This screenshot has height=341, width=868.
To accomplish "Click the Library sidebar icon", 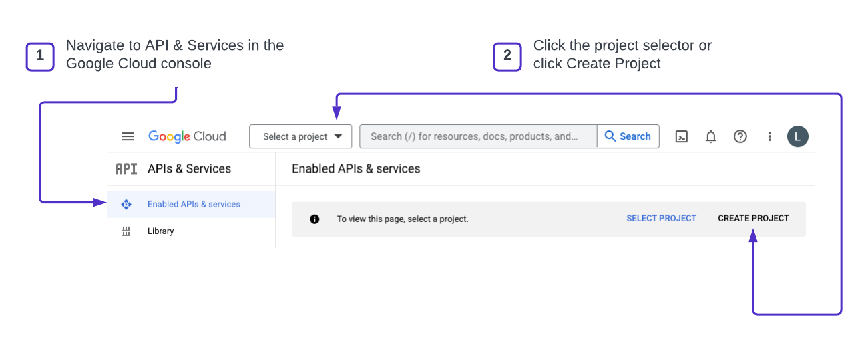I will [x=126, y=231].
